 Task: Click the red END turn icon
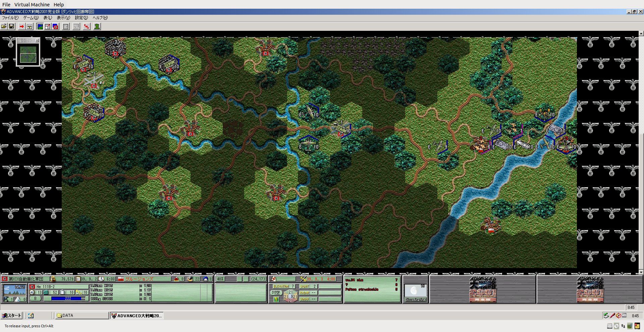[87, 26]
